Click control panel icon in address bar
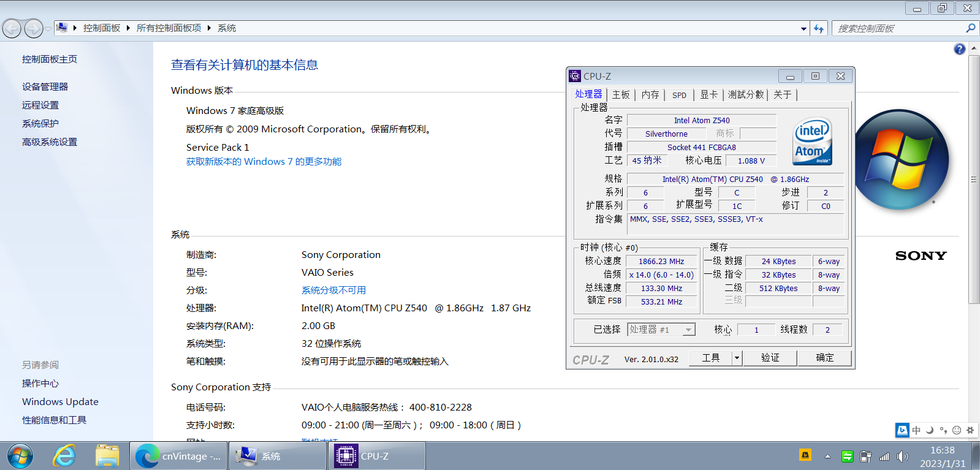This screenshot has height=470, width=980. click(62, 28)
